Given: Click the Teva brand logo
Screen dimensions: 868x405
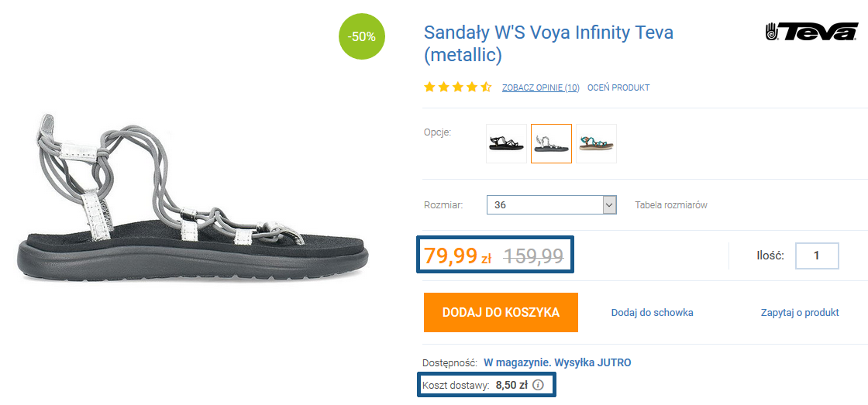Looking at the screenshot, I should [x=811, y=32].
